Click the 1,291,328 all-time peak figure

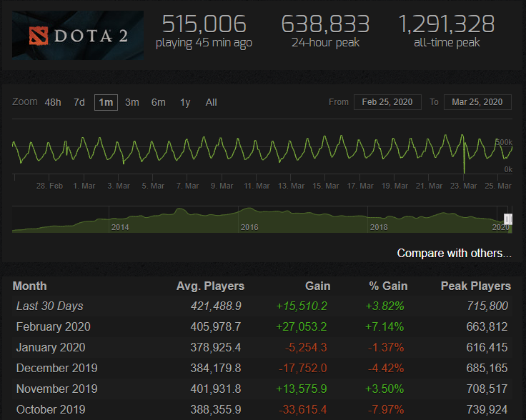tap(447, 24)
